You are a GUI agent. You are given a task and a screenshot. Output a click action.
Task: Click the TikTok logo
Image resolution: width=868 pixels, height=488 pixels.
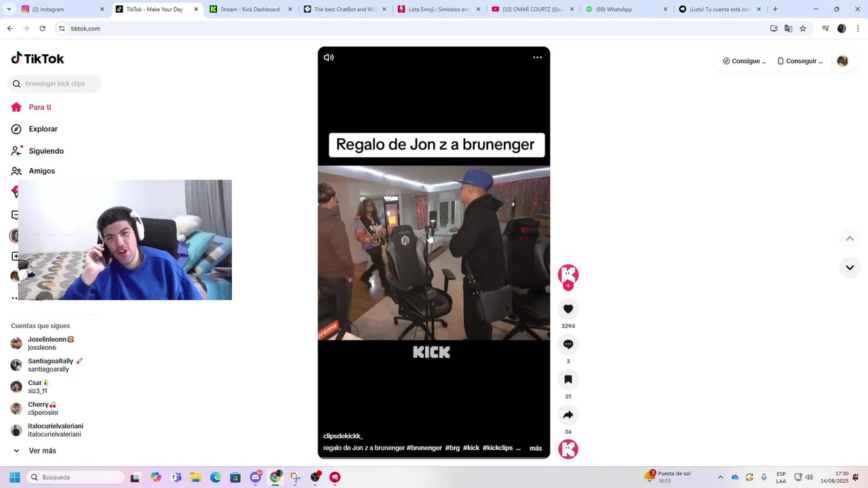pos(37,58)
